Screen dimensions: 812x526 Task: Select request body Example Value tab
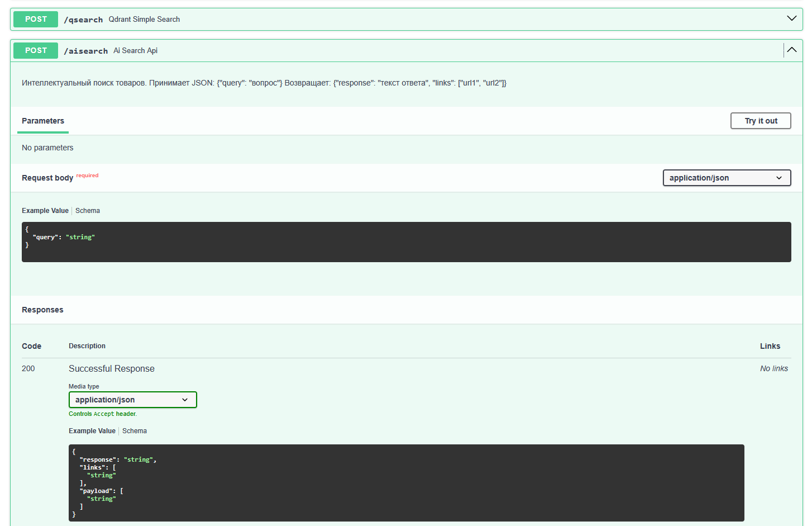click(x=45, y=211)
